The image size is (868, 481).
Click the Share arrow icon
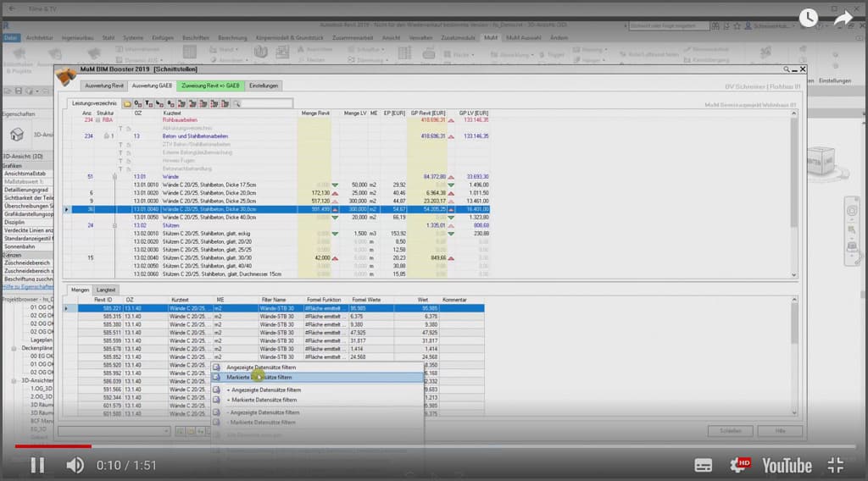tap(843, 18)
